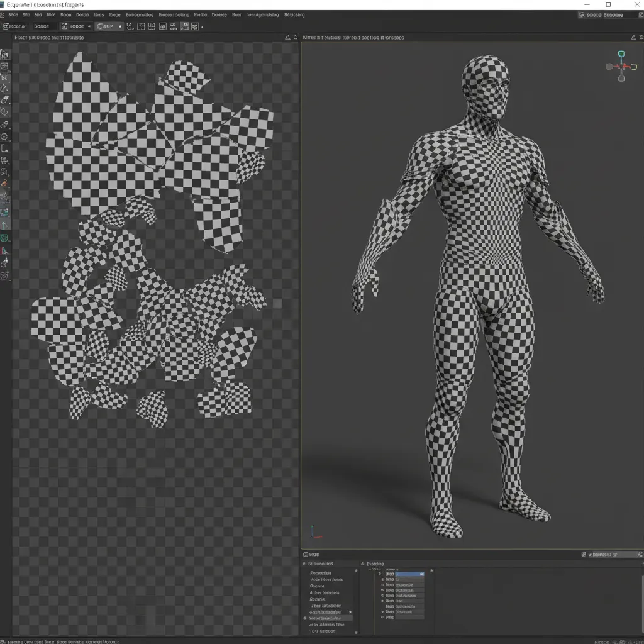
Task: Click the UV sync selection icon in the header
Action: point(130,26)
